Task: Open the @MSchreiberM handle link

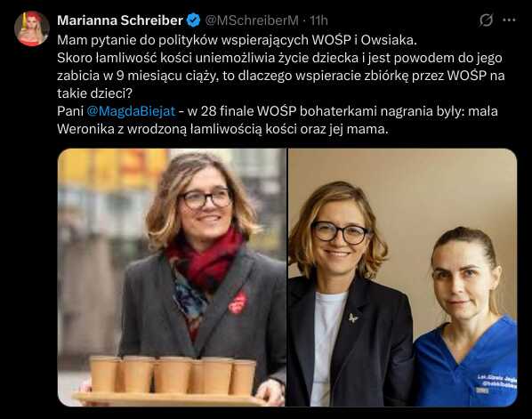Action: (252, 20)
